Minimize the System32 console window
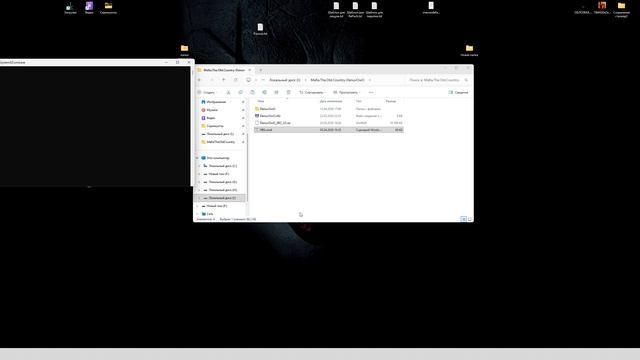The height and width of the screenshot is (360, 640). [166, 62]
